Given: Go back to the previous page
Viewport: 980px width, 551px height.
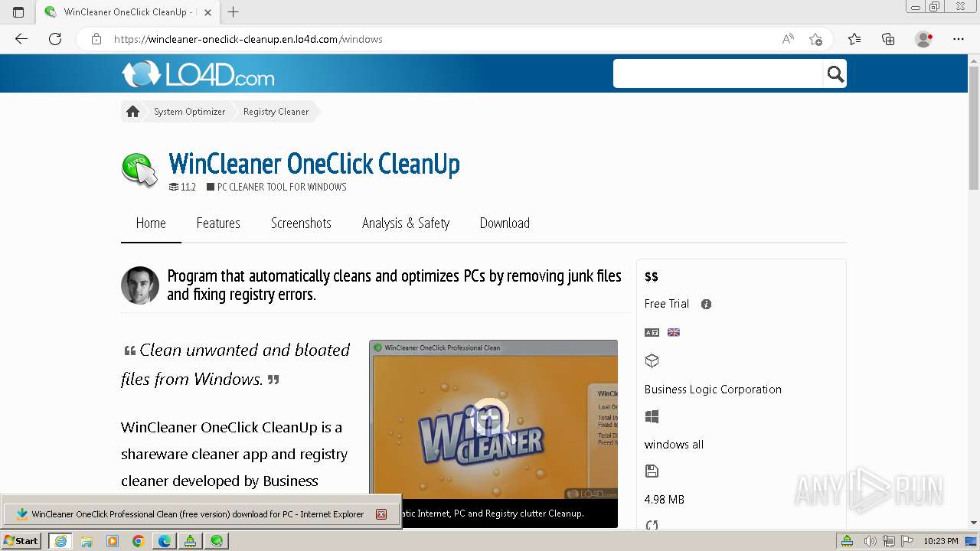Looking at the screenshot, I should tap(21, 39).
